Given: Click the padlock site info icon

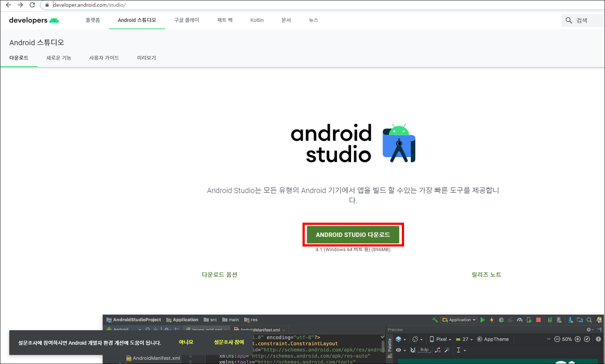Looking at the screenshot, I should pyautogui.click(x=47, y=5).
